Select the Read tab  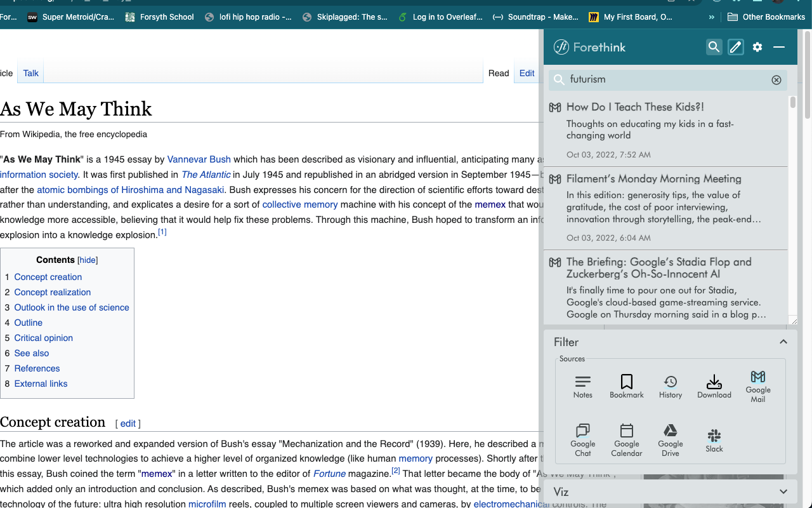tap(499, 73)
